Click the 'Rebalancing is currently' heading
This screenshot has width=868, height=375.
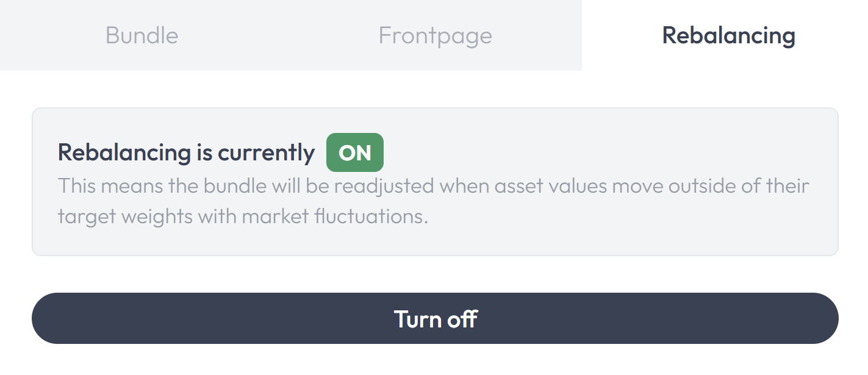(x=186, y=152)
